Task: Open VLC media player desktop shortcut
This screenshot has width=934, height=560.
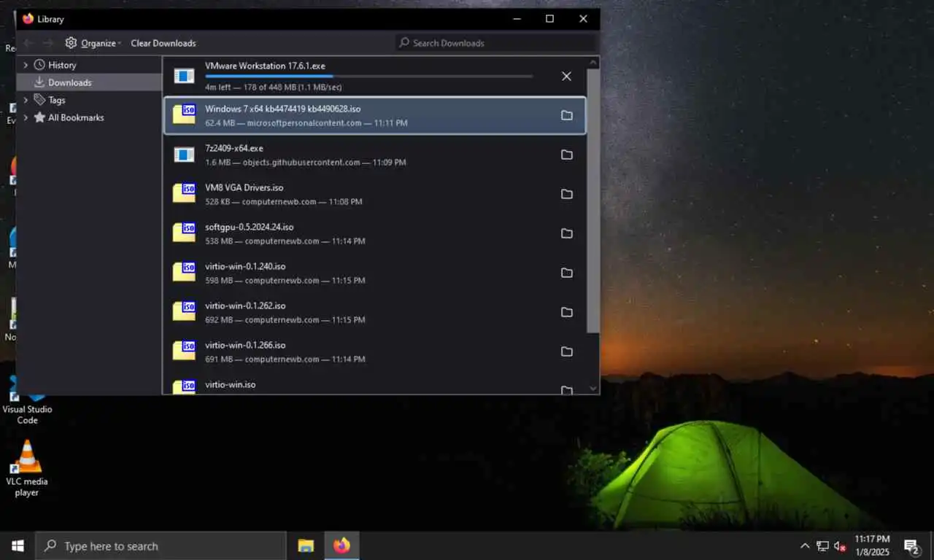Action: tap(27, 469)
